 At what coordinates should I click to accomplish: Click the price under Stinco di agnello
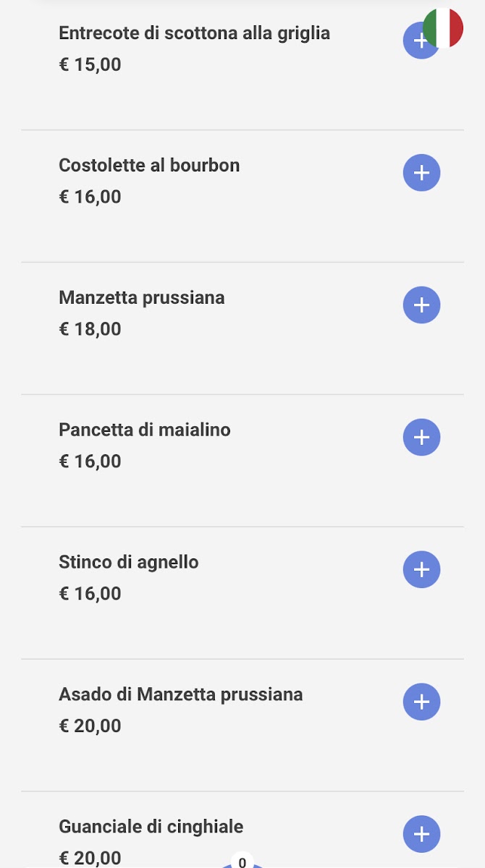tap(90, 594)
